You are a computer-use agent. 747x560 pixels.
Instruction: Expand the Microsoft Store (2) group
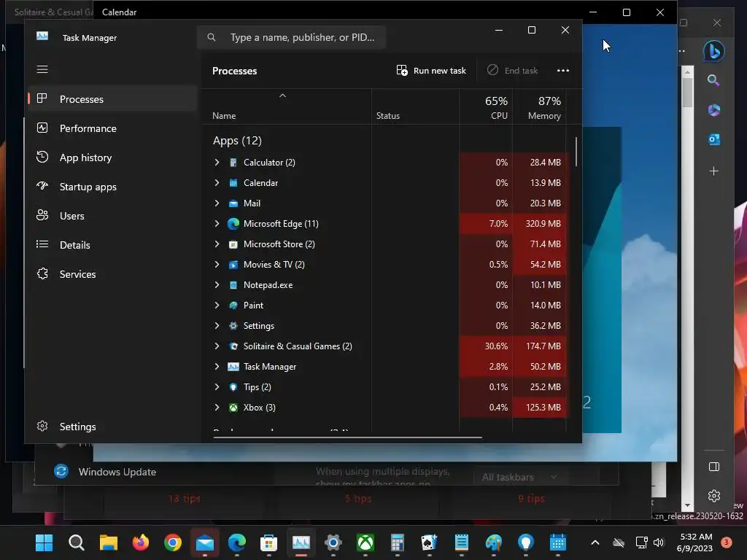(217, 244)
